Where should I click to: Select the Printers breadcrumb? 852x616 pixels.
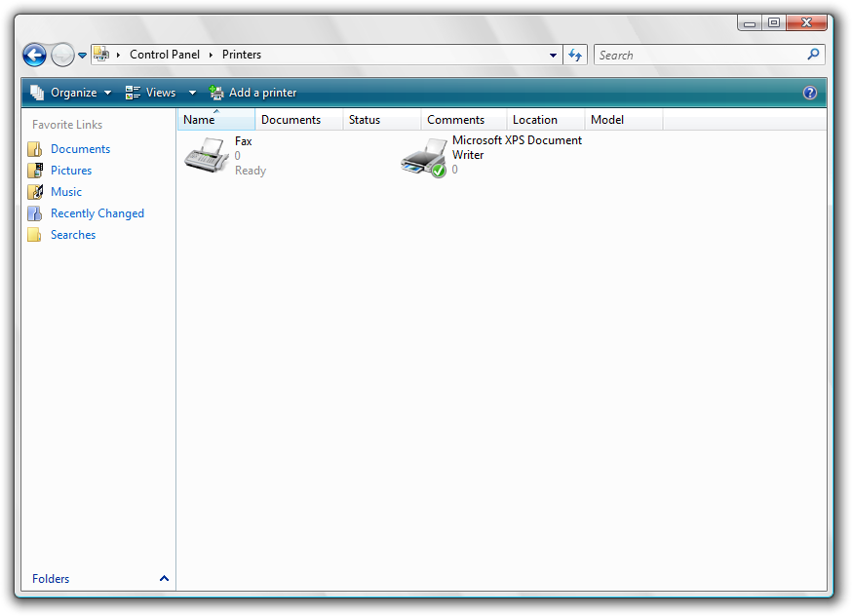241,55
